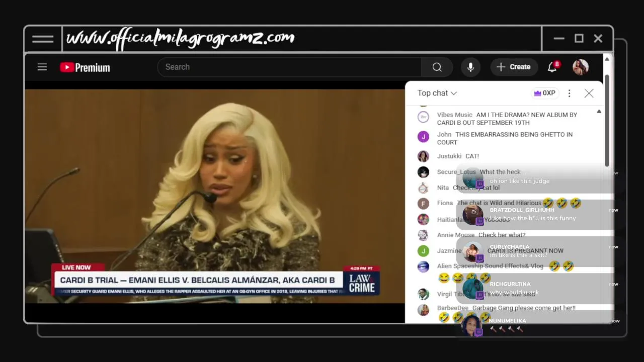Click Nita's chat avatar
The height and width of the screenshot is (362, 644).
click(x=423, y=188)
